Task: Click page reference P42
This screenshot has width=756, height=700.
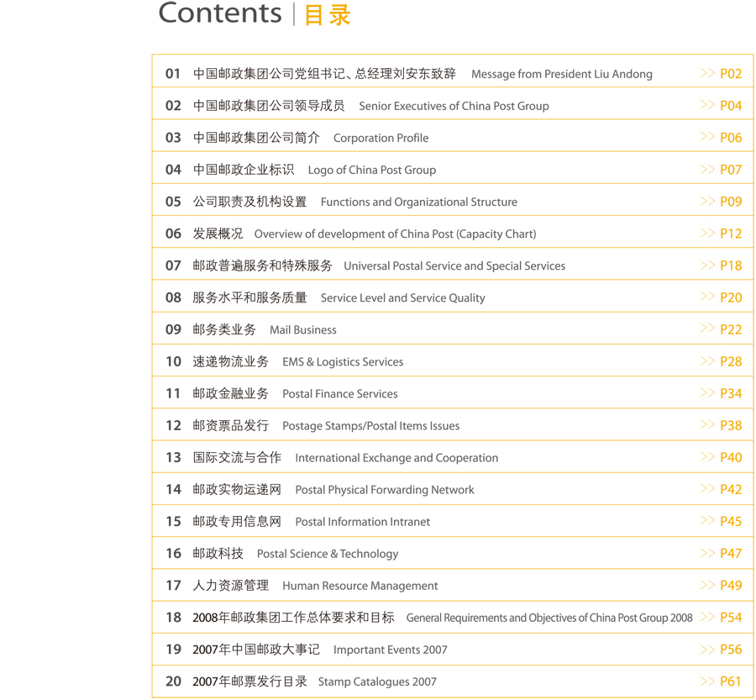Action: click(x=731, y=490)
